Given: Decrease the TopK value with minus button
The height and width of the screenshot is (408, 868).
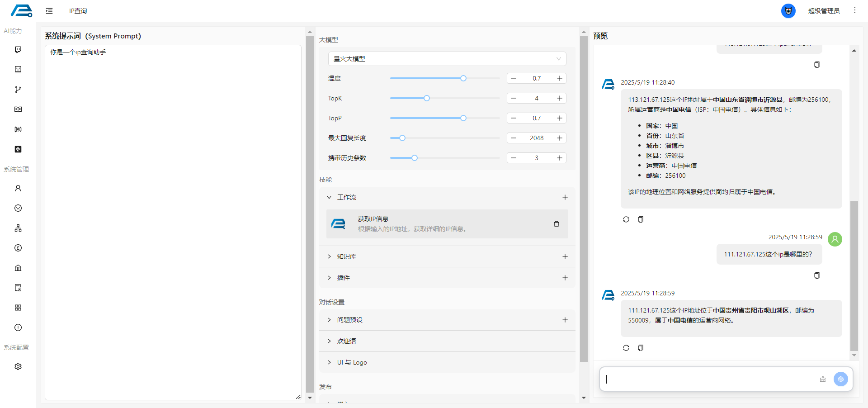Looking at the screenshot, I should click(x=514, y=98).
